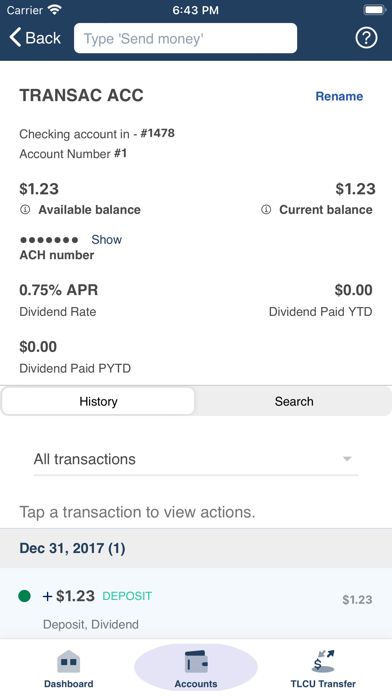Open the TLCU Transfer icon

323,661
